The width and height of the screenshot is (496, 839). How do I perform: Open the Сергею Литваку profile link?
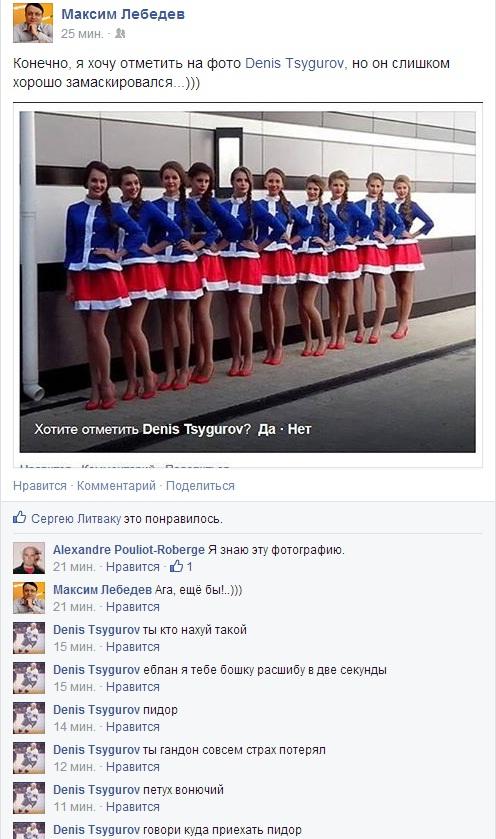76,518
